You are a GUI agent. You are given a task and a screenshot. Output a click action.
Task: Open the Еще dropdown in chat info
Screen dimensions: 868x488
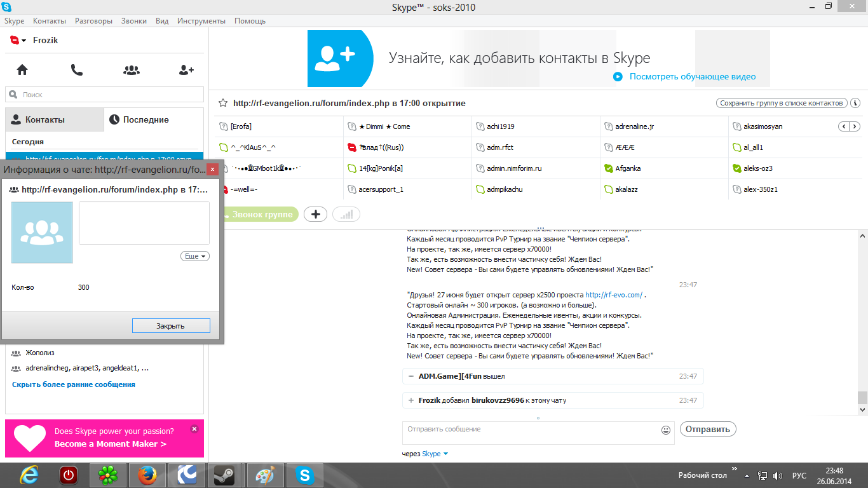click(195, 256)
